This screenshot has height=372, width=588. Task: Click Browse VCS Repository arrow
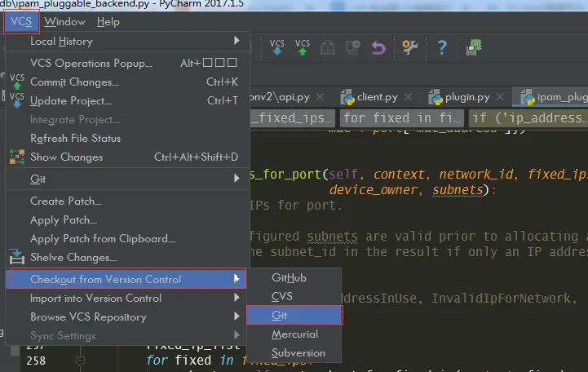(x=237, y=317)
